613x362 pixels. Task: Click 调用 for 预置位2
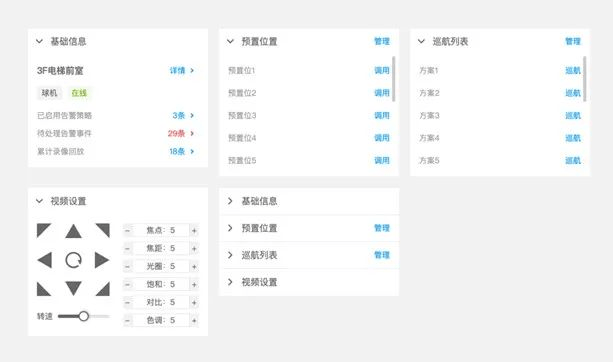coord(382,93)
